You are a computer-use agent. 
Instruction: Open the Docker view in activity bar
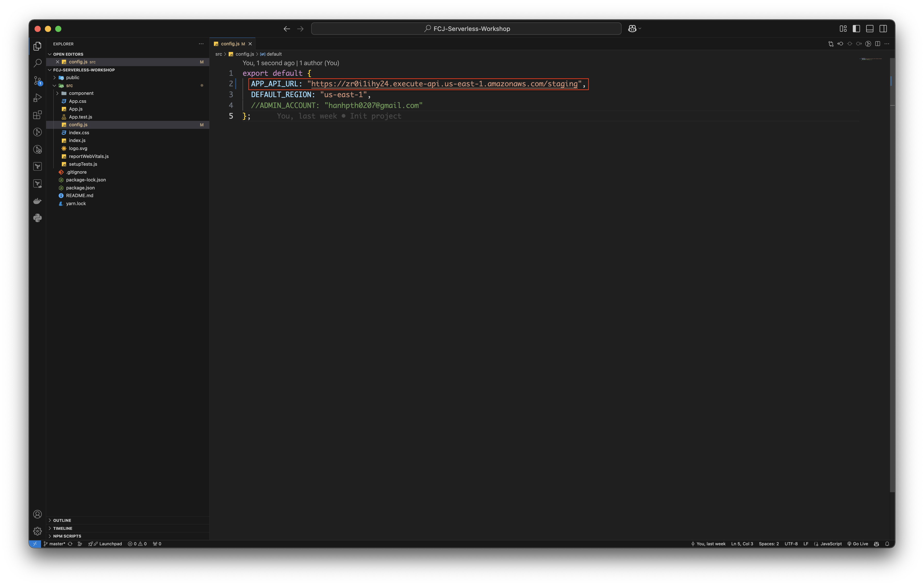37,201
